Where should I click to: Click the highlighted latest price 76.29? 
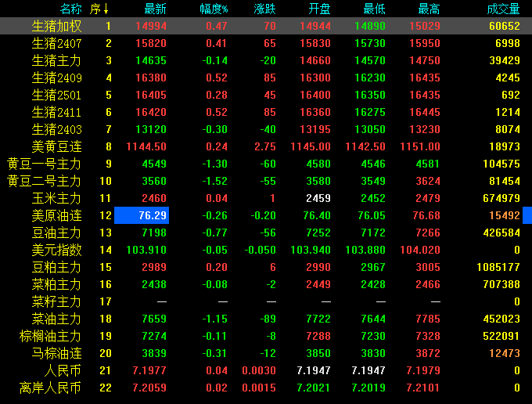(142, 215)
